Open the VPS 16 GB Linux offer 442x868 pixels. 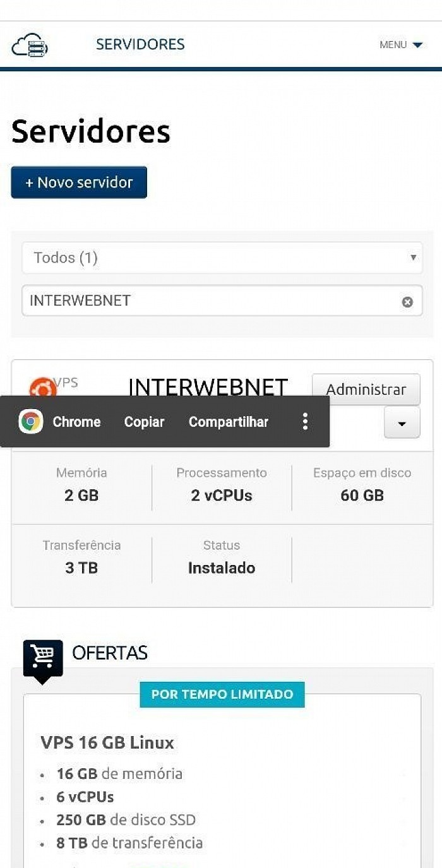pos(107,742)
